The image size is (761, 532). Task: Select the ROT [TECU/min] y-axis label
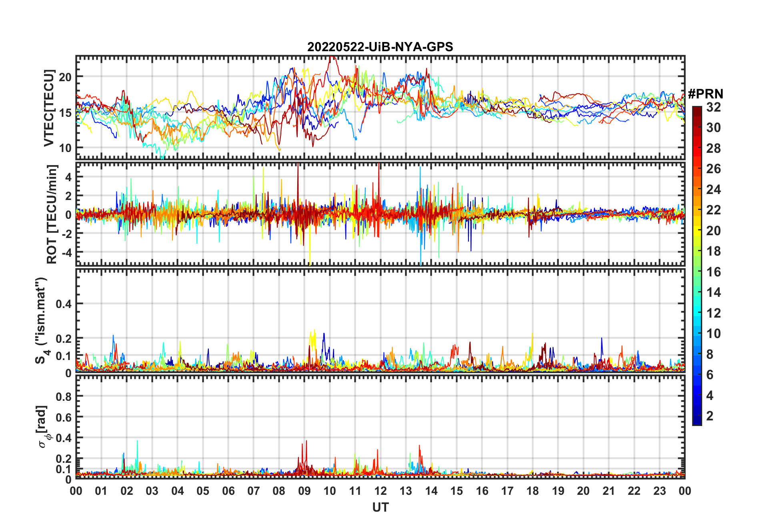52,214
